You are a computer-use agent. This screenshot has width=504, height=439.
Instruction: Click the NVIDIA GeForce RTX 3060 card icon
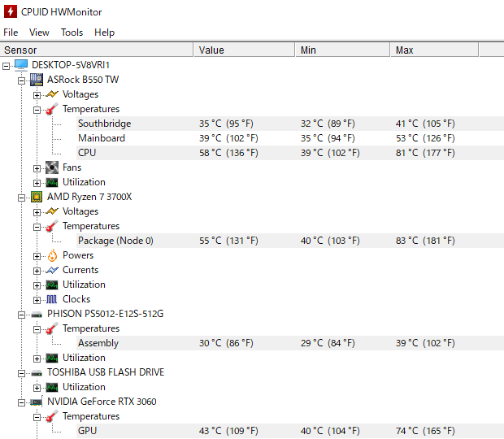click(x=36, y=402)
